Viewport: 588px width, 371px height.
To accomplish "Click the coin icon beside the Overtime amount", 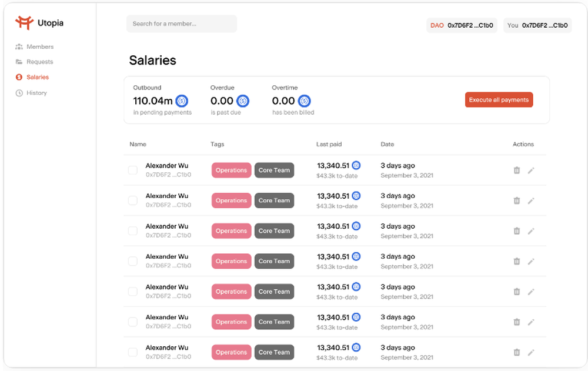I will pyautogui.click(x=304, y=101).
